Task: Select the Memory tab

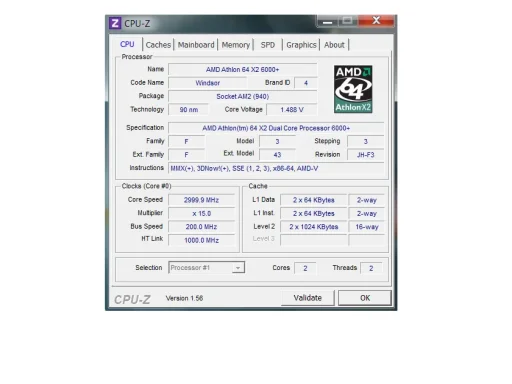Action: tap(236, 45)
